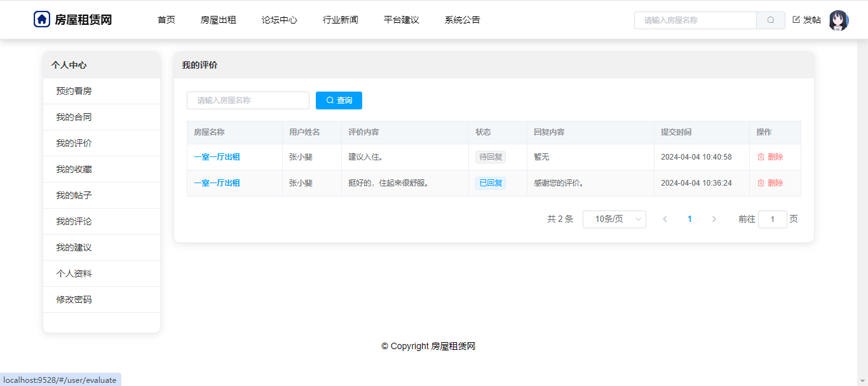
Task: Delete the 挺好的 review row
Action: [770, 183]
